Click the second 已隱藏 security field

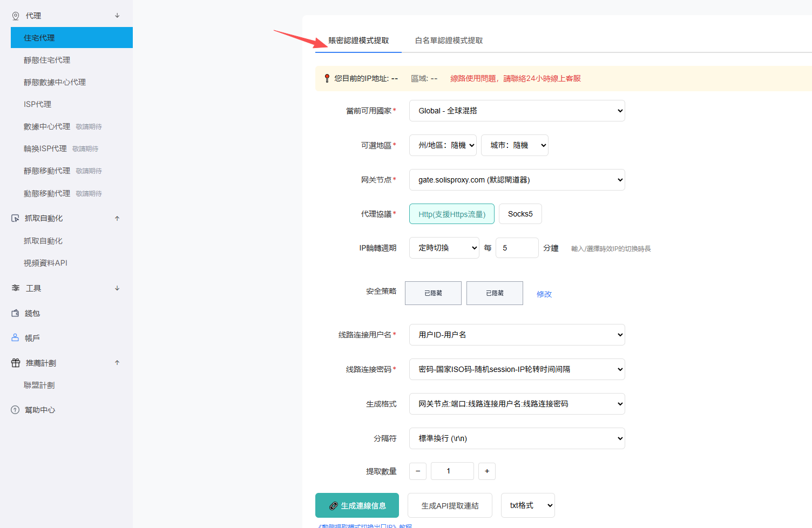[x=495, y=293]
